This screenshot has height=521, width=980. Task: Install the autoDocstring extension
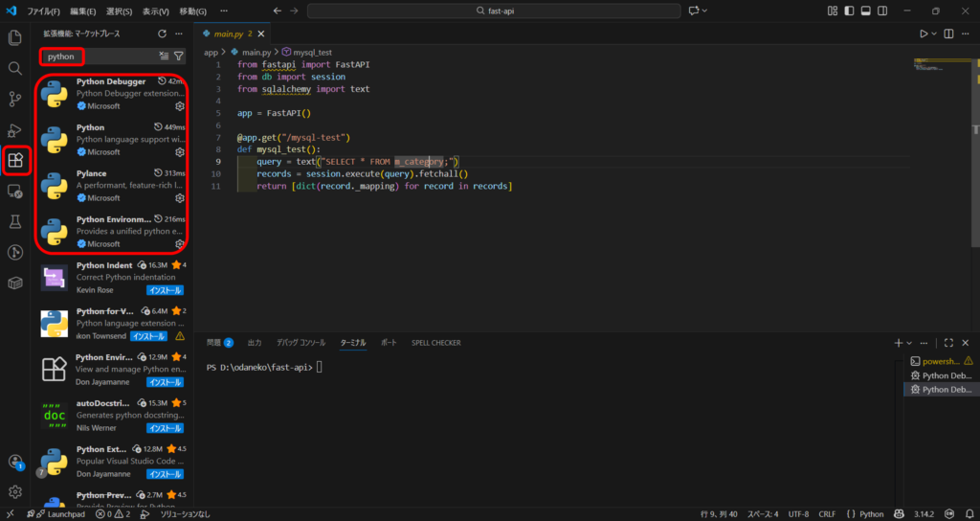pos(165,428)
